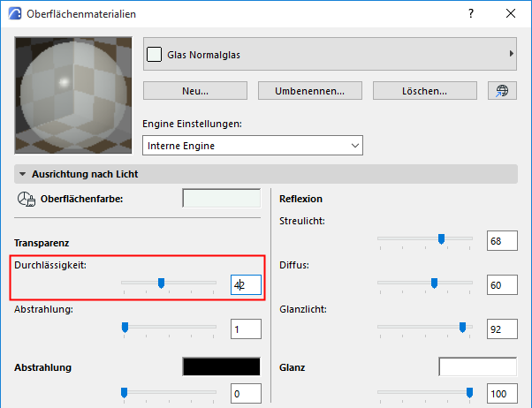Click the ArchiCAD icon in the title bar

click(x=15, y=14)
